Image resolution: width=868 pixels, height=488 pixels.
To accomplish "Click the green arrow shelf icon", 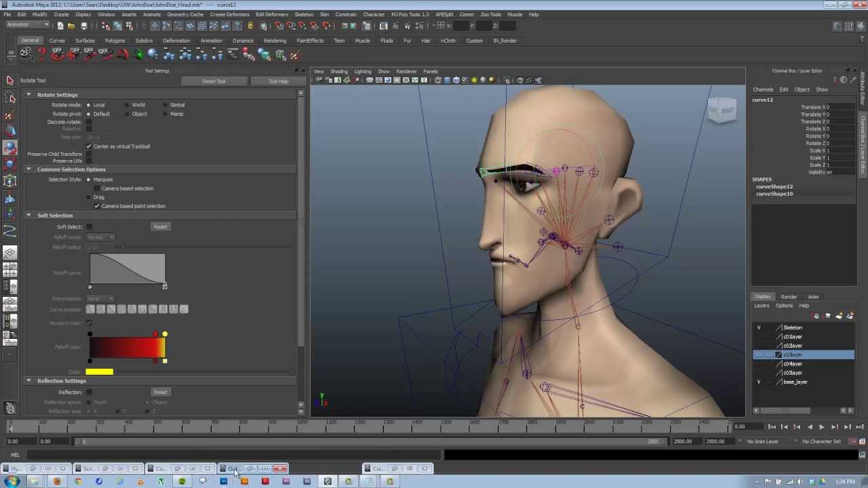I will [138, 55].
